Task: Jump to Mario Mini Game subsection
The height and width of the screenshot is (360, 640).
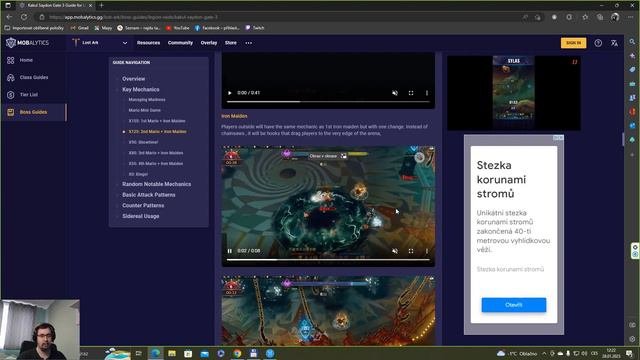Action: (144, 110)
